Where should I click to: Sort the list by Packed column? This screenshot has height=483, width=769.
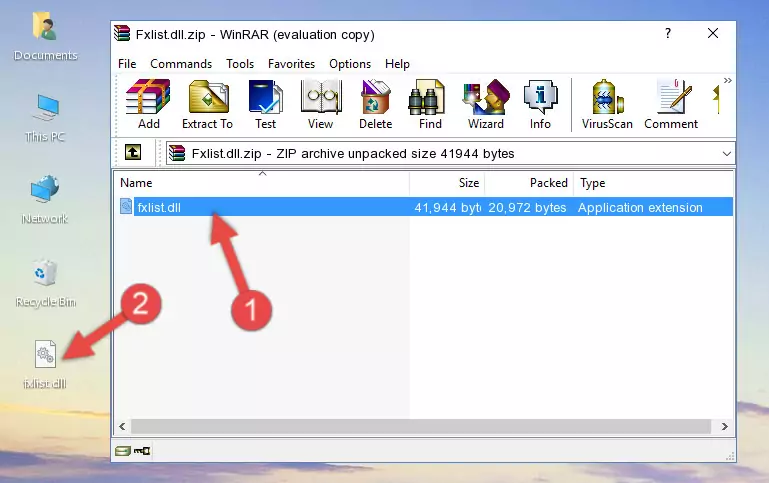(529, 183)
